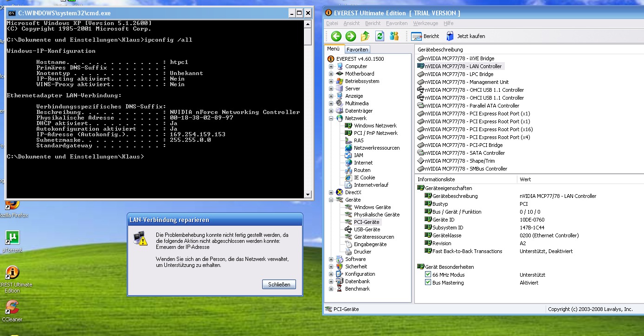Expand the Multimedia tree node

(x=331, y=103)
